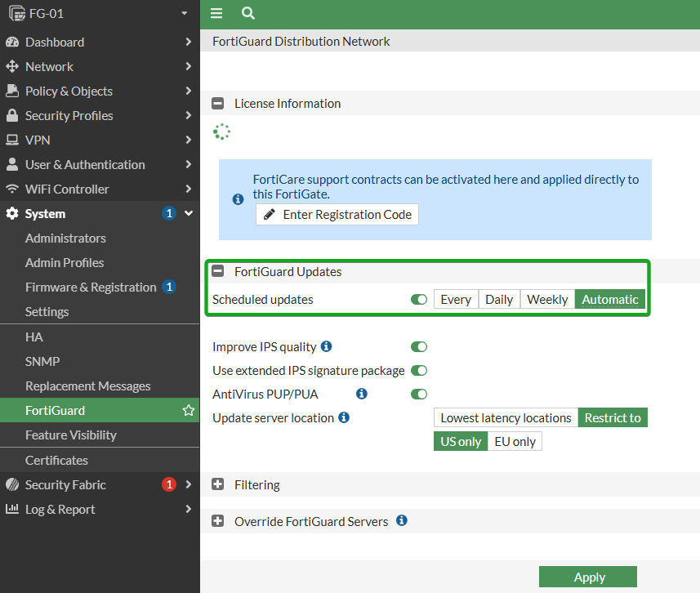Viewport: 700px width, 593px height.
Task: Expand VPN menu chevron
Action: pos(189,140)
